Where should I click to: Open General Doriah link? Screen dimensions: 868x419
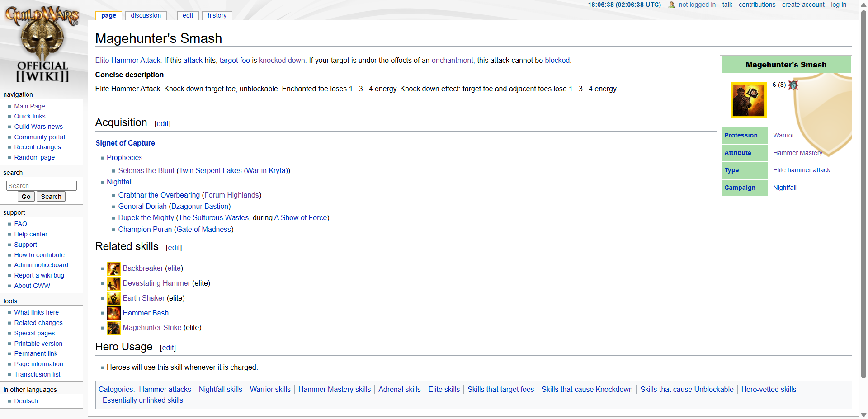(x=142, y=206)
